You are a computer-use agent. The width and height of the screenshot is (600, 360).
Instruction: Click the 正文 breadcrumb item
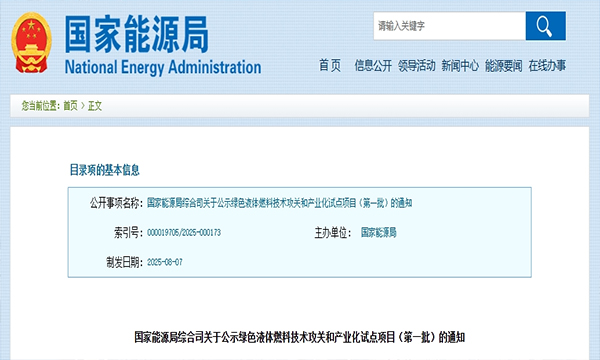point(95,106)
